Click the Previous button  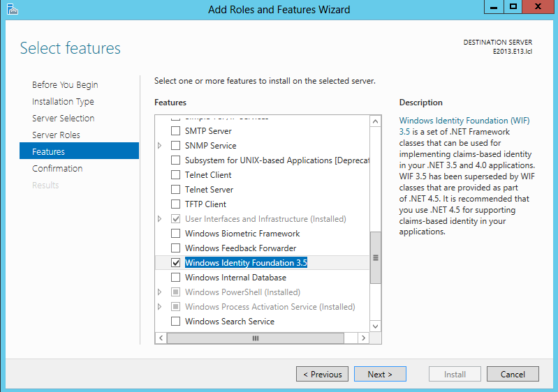322,374
